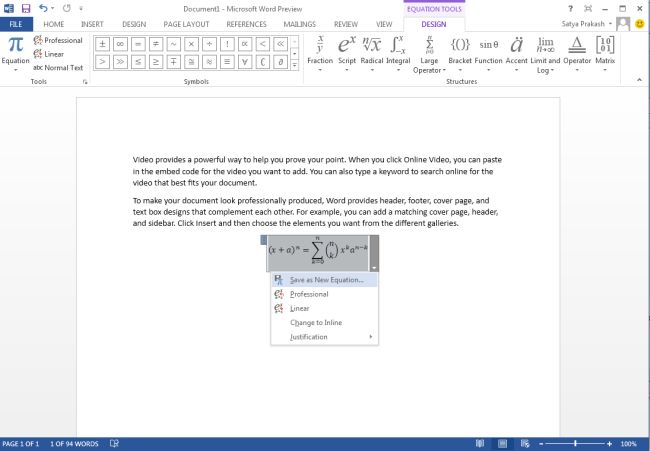
Task: Save the document using the floppy icon
Action: tap(26, 8)
